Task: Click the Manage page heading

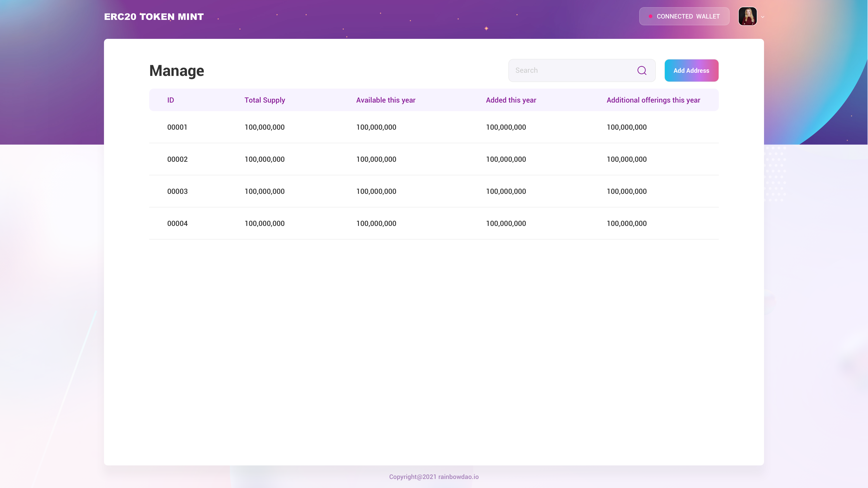Action: pos(177,71)
